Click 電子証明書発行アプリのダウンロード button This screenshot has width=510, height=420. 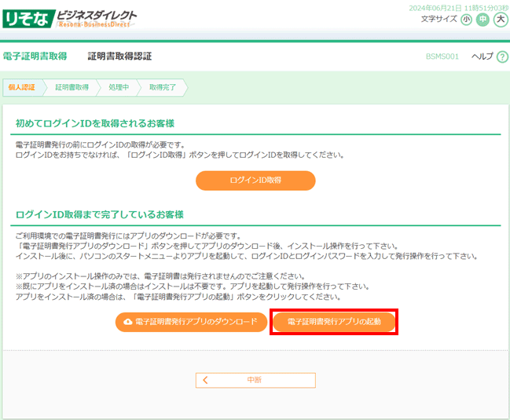[x=191, y=322]
